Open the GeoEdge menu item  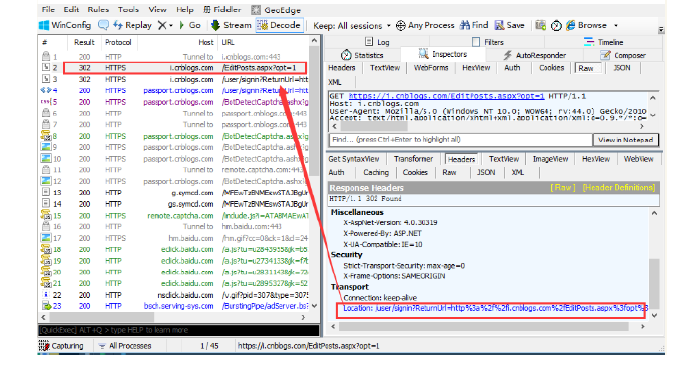(276, 10)
